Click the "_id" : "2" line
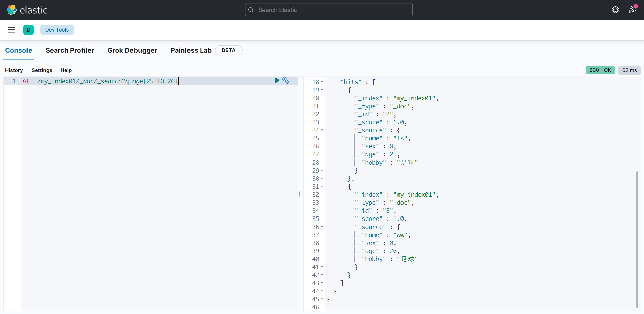Screen dimensions: 644x314 point(375,114)
